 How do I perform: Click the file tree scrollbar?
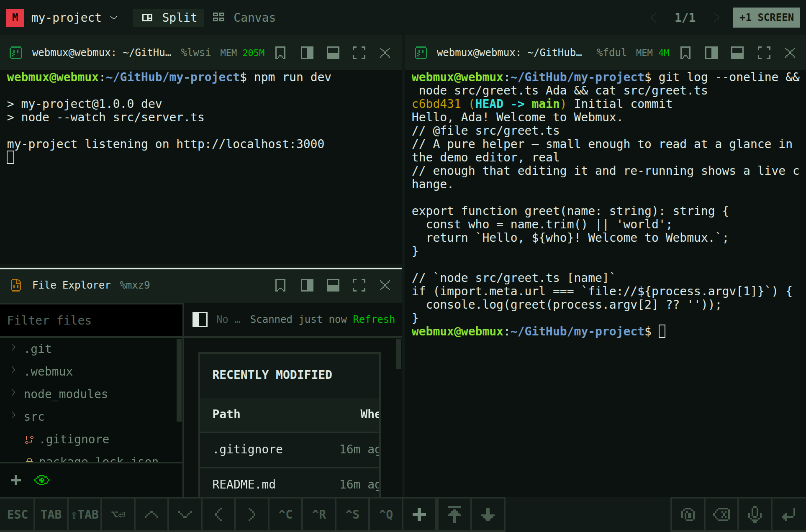(179, 380)
